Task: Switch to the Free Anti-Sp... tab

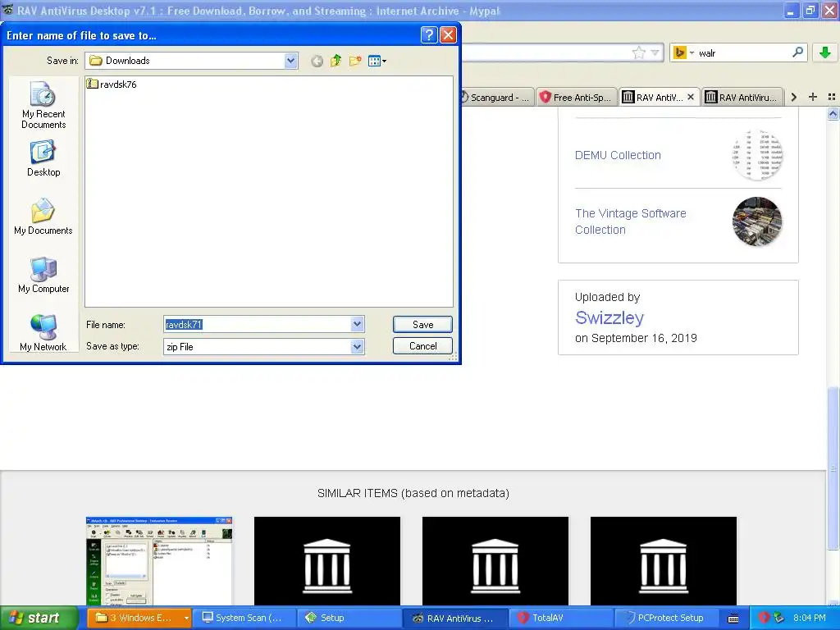Action: click(x=577, y=98)
